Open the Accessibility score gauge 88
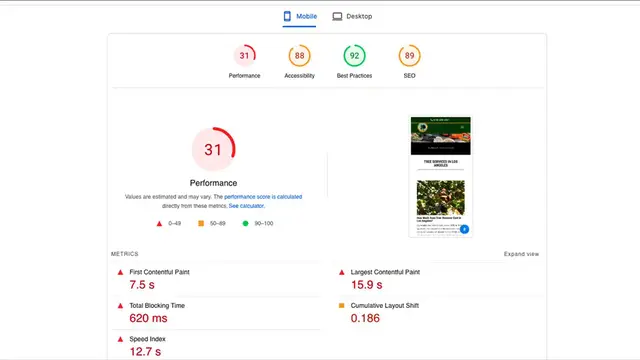Viewport: 640px width, 360px height. coord(300,56)
